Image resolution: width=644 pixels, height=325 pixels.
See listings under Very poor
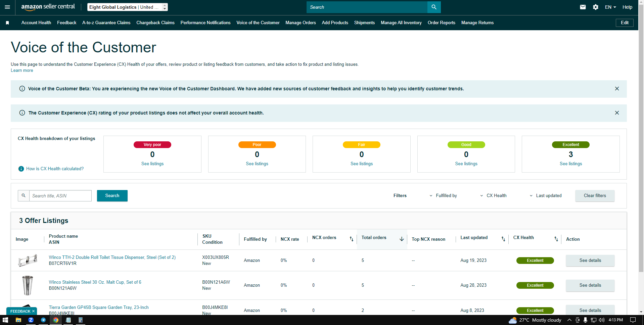click(x=152, y=164)
